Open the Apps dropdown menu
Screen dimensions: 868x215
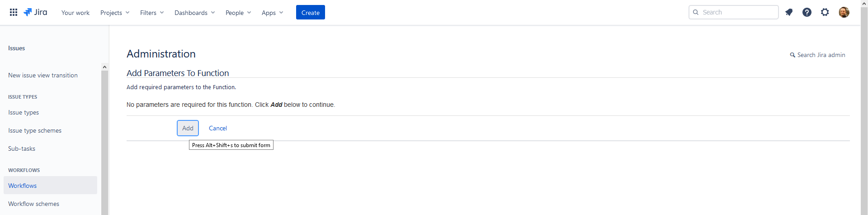point(272,13)
